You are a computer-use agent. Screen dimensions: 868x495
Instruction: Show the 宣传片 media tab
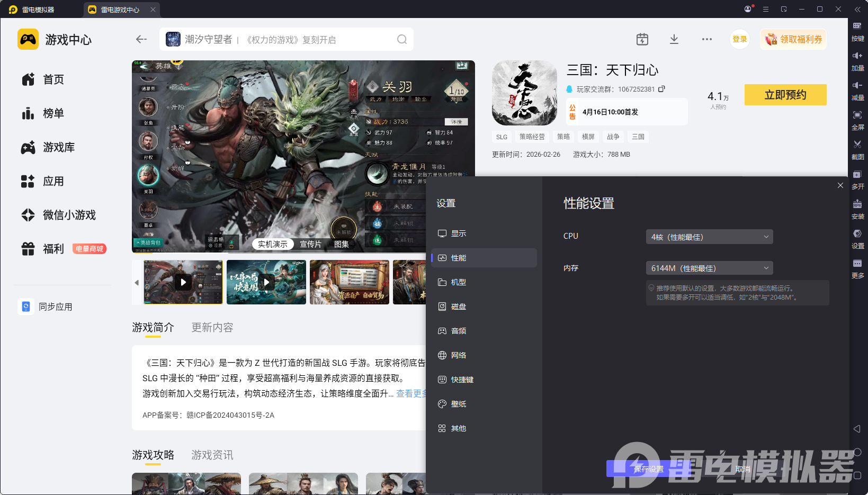pyautogui.click(x=310, y=244)
